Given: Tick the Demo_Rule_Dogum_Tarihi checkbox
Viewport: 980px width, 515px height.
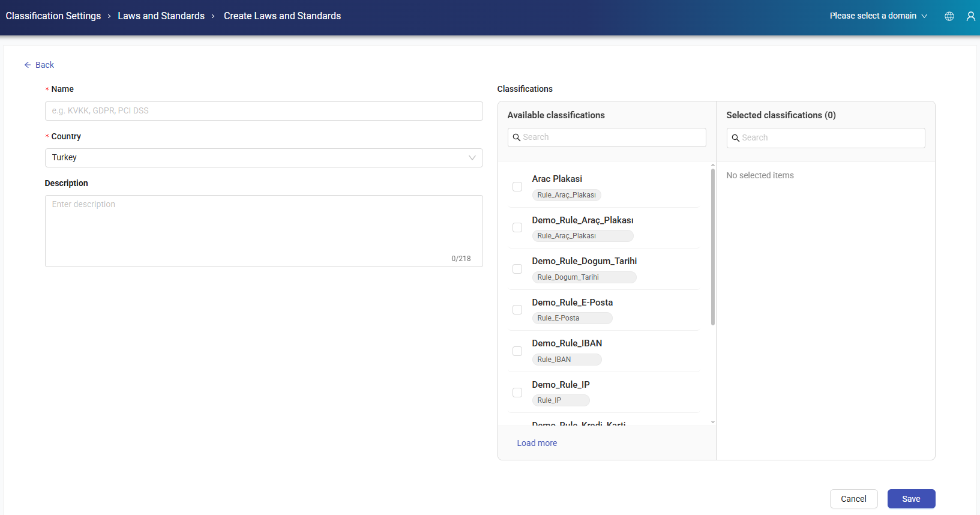Looking at the screenshot, I should pyautogui.click(x=517, y=269).
